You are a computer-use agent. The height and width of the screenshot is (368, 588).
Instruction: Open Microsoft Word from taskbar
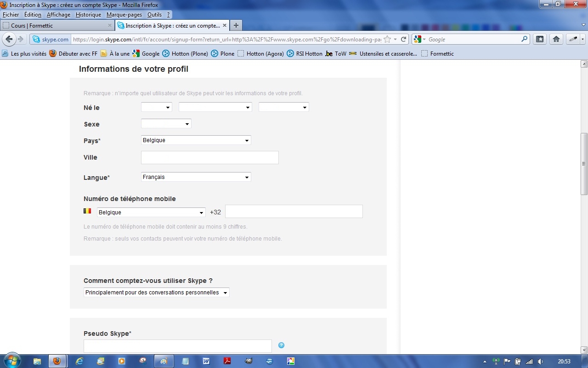tap(206, 361)
